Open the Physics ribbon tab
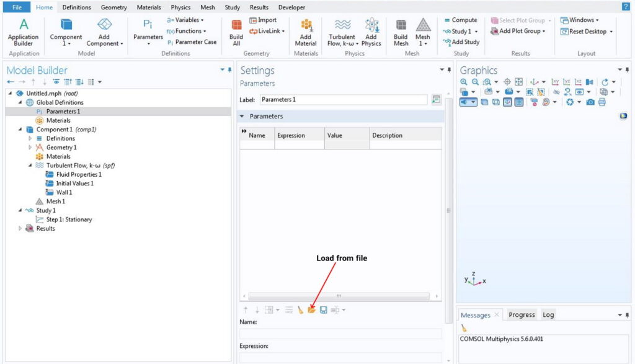The image size is (635, 364). pos(180,7)
